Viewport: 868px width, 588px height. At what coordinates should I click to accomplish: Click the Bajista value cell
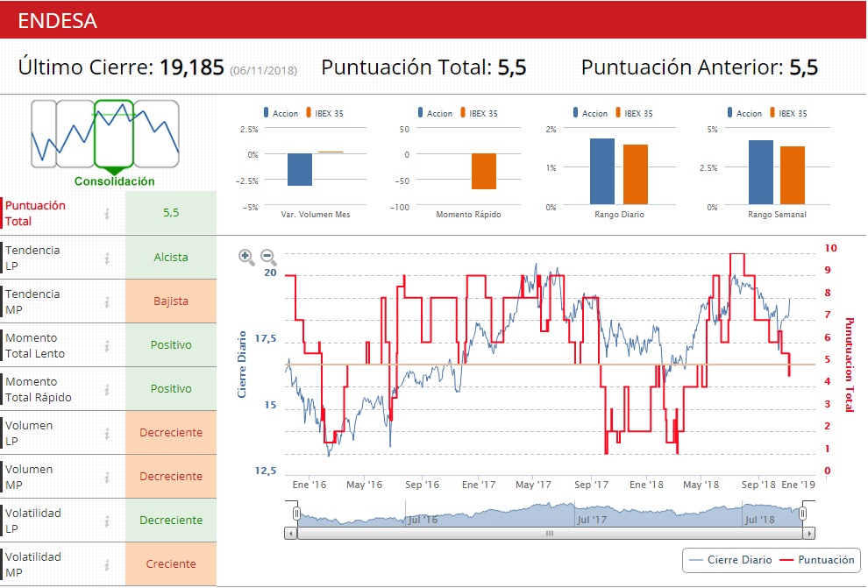171,301
